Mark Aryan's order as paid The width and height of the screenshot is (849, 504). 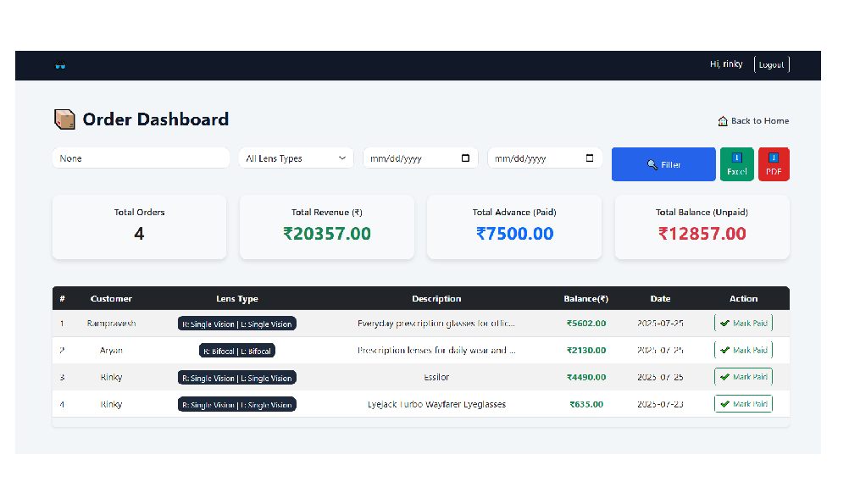pos(743,350)
